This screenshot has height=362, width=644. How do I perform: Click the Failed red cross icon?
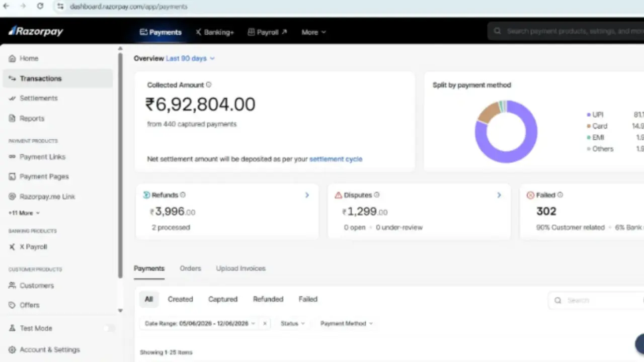[530, 195]
